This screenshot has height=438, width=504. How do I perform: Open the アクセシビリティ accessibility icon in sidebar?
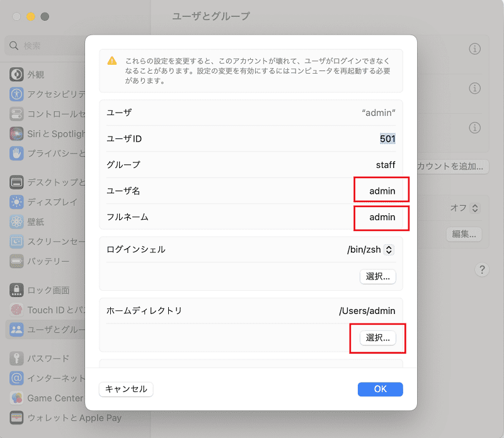pos(16,94)
